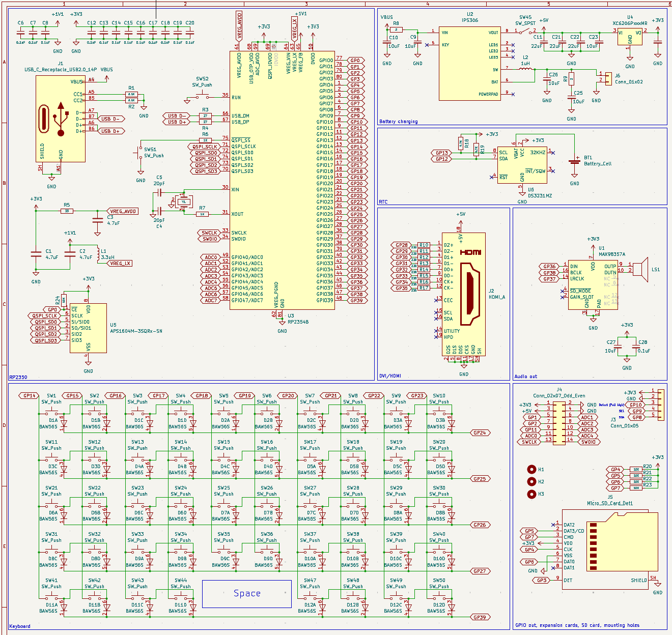
Task: Click mounting hole H2
Action: coord(531,482)
